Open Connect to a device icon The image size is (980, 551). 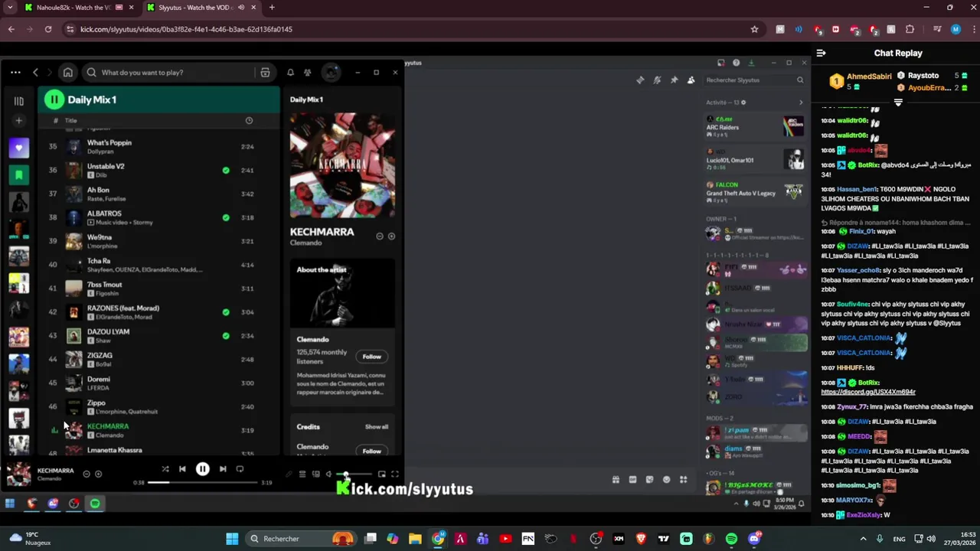pos(315,474)
